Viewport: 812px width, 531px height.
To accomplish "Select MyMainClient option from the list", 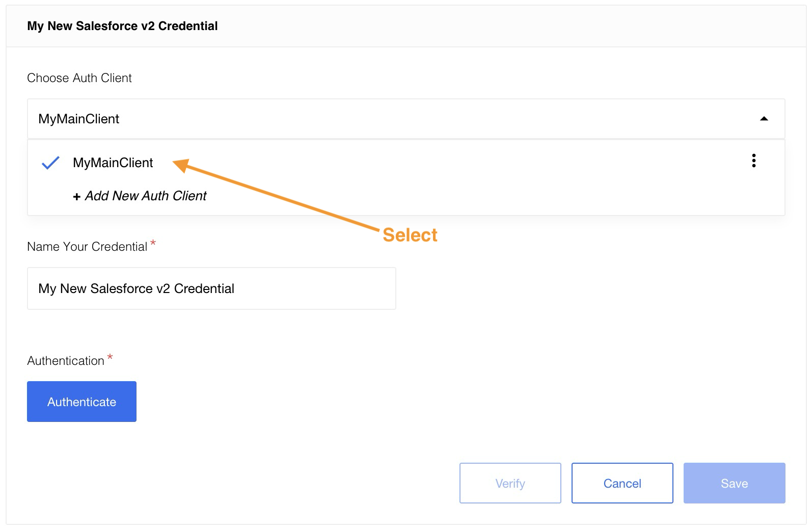I will (113, 163).
